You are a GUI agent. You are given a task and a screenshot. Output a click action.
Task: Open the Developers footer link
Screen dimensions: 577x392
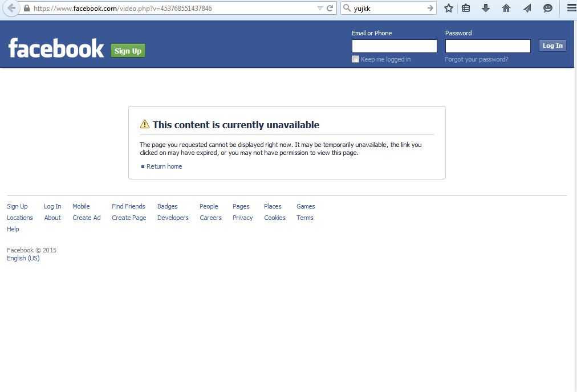tap(173, 218)
